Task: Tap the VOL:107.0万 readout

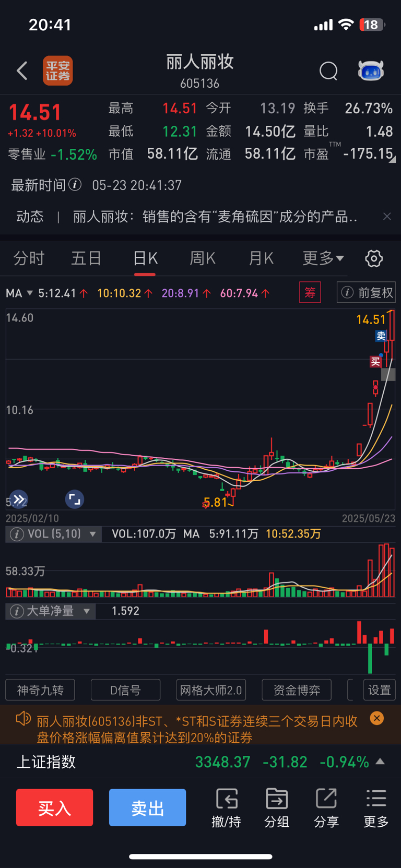Action: tap(144, 534)
